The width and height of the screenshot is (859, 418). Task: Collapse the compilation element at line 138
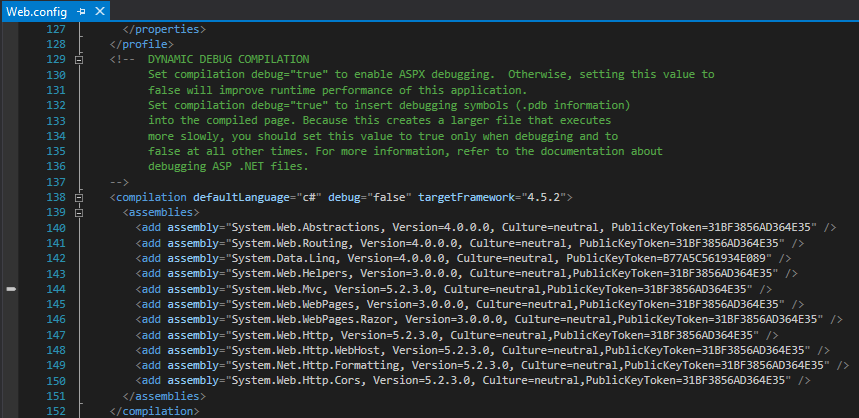pos(79,197)
